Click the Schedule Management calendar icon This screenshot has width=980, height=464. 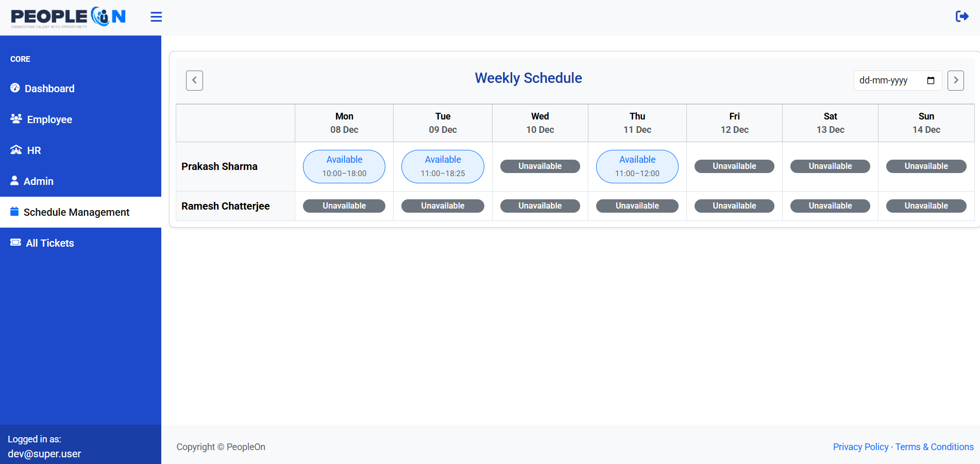point(14,212)
